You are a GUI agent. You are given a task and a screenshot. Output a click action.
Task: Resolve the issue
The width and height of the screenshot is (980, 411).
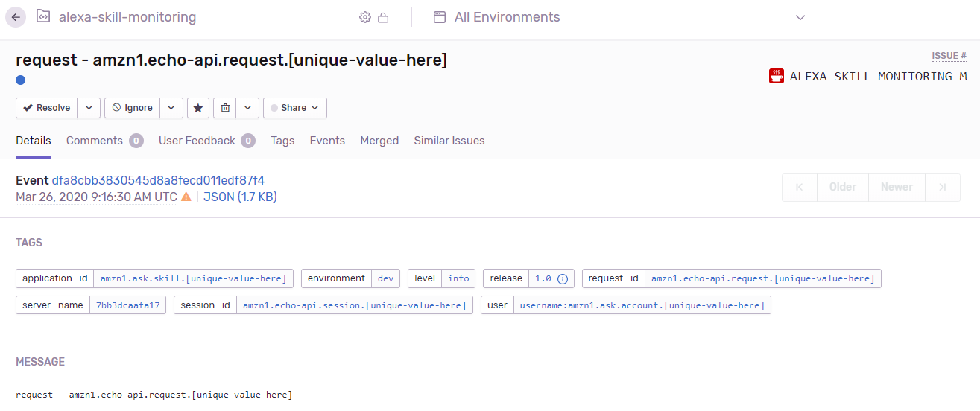(47, 108)
